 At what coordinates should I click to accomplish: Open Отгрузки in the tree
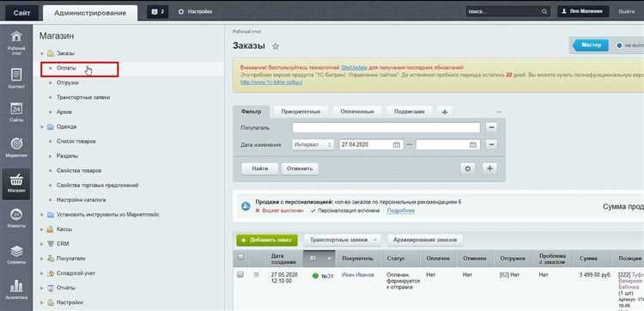68,83
